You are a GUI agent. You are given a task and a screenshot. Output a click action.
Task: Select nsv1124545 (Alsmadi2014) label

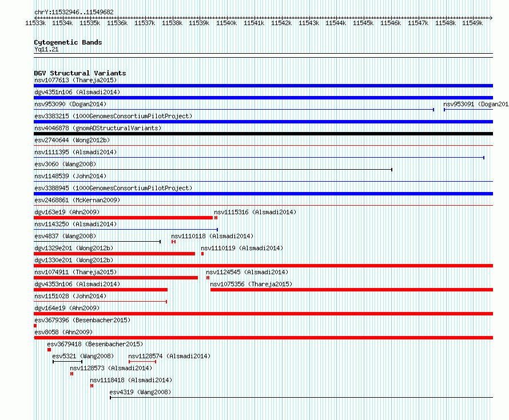click(247, 272)
